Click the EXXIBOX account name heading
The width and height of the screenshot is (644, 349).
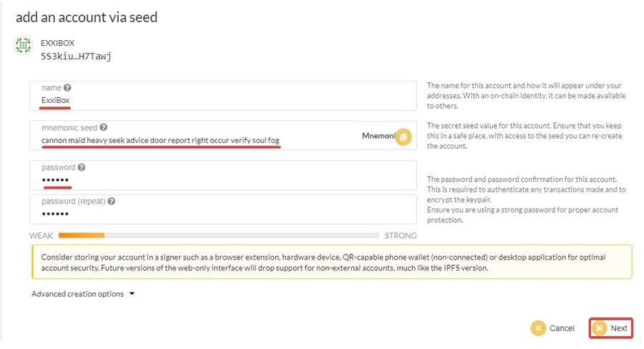pos(58,42)
